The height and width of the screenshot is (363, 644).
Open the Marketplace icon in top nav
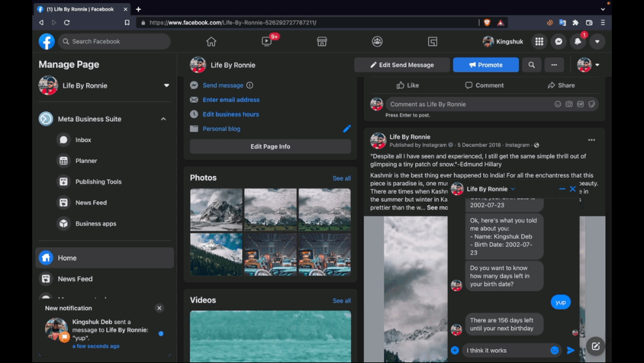(x=321, y=42)
